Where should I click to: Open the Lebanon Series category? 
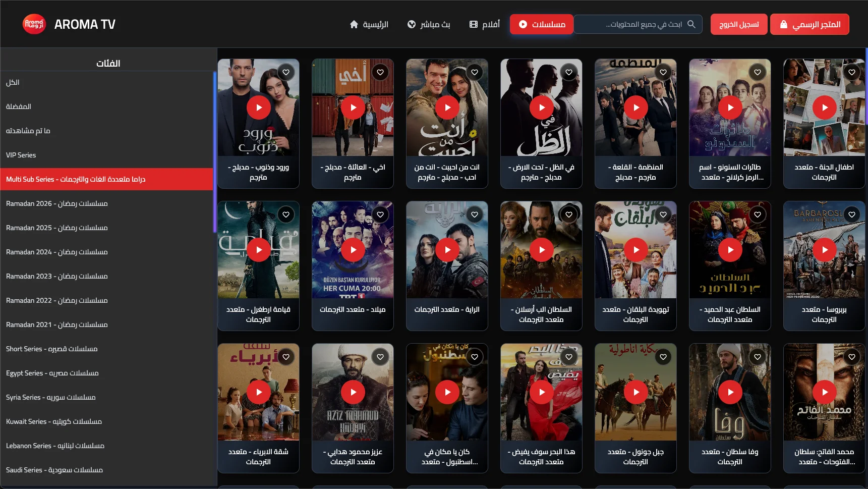coord(106,446)
